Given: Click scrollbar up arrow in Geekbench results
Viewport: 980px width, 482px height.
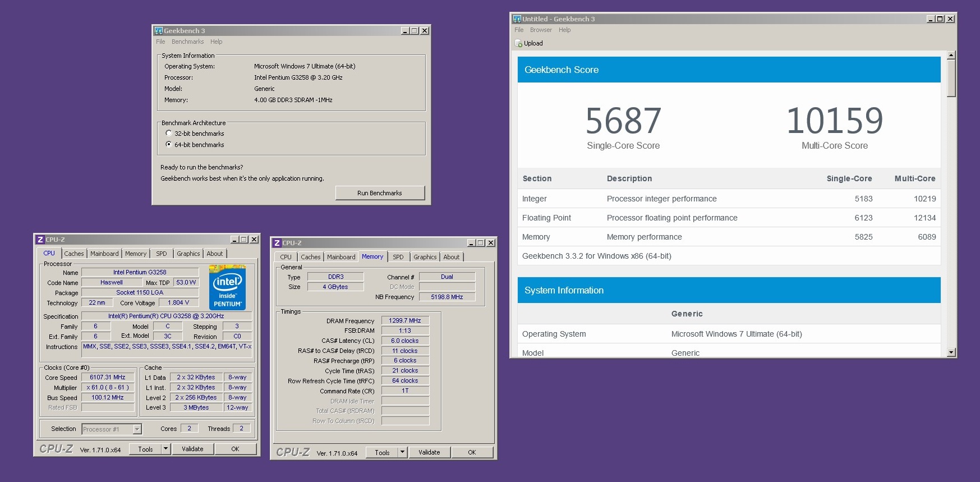Looking at the screenshot, I should (x=951, y=55).
